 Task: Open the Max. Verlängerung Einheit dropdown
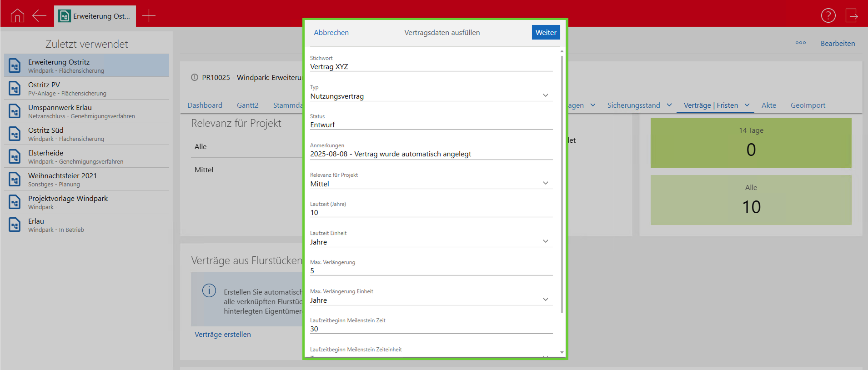pyautogui.click(x=545, y=300)
